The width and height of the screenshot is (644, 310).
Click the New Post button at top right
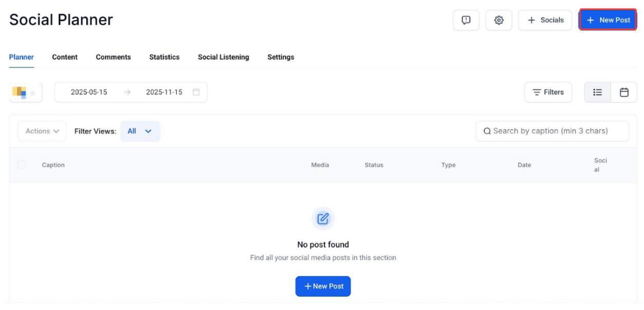click(608, 20)
